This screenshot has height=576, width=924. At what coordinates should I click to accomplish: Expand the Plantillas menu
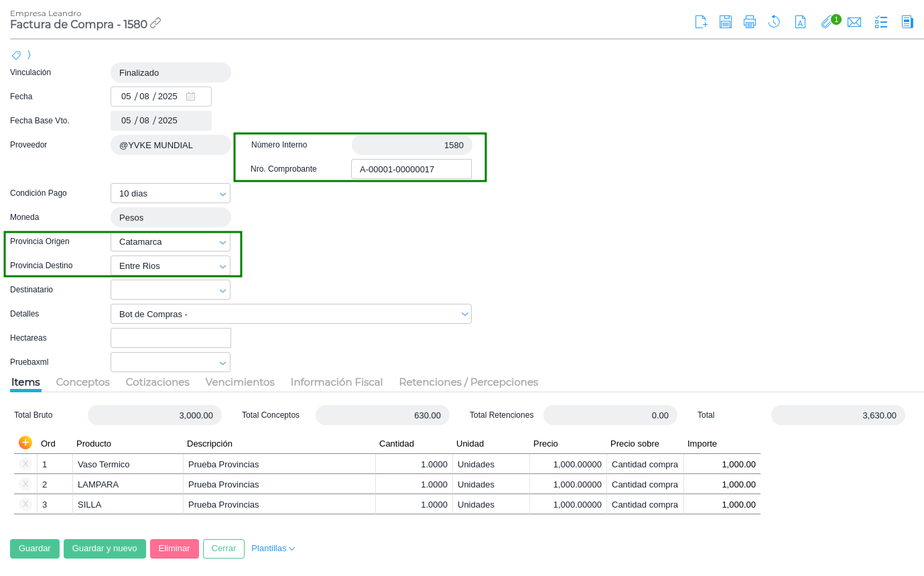click(273, 549)
